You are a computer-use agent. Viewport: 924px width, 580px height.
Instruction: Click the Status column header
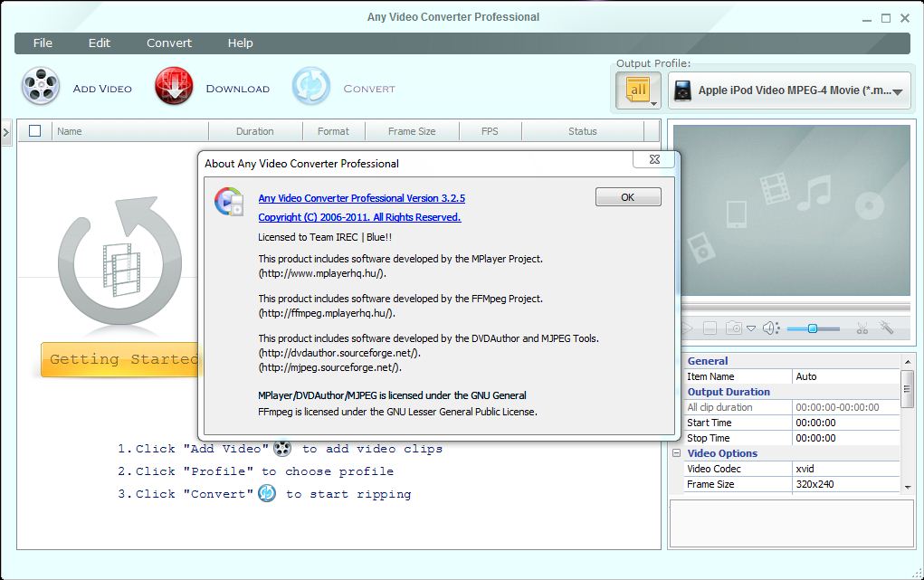[x=583, y=131]
